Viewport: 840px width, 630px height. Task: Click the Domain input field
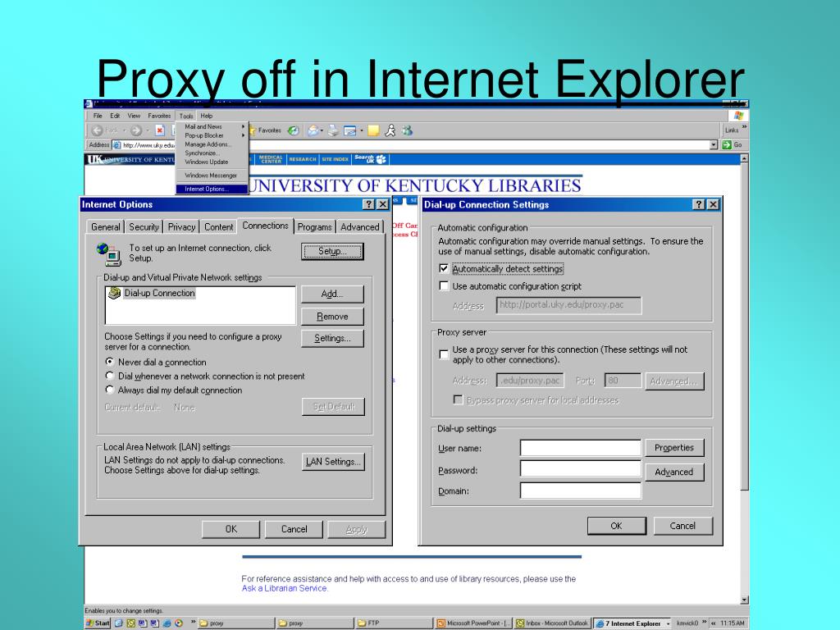(x=580, y=491)
